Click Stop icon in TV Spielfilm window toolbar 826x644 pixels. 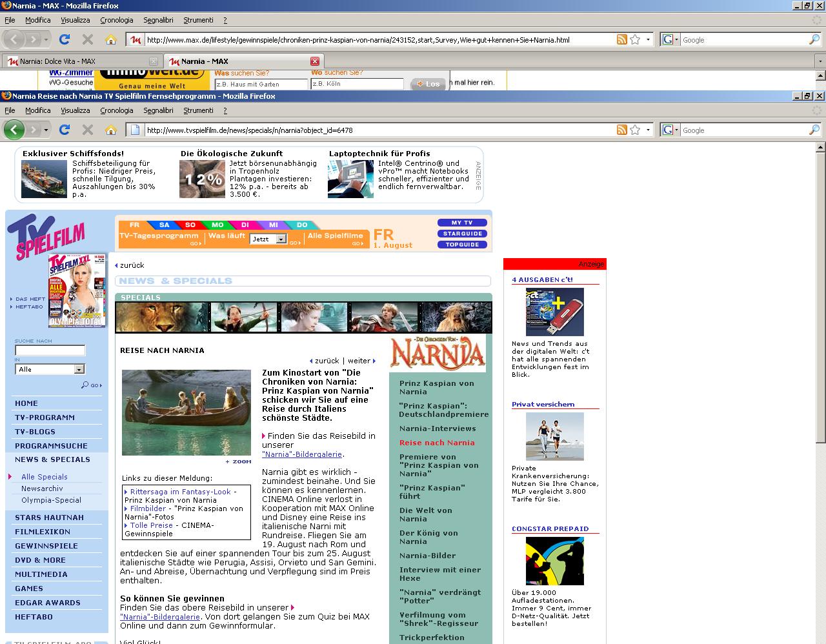(88, 130)
